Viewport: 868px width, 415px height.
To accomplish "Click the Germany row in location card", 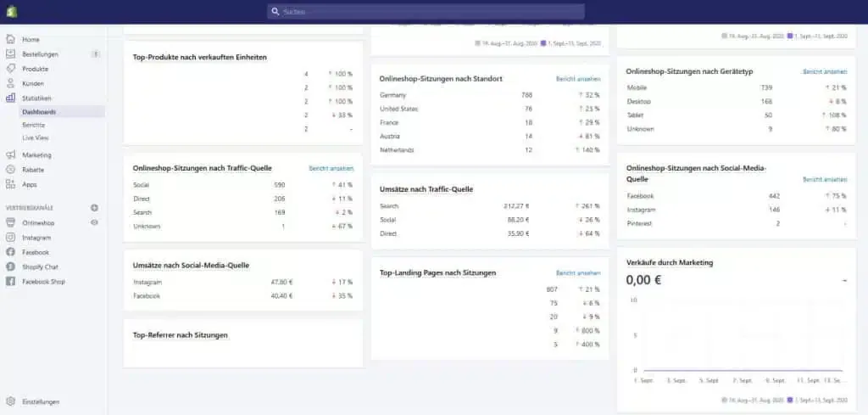I will 490,95.
